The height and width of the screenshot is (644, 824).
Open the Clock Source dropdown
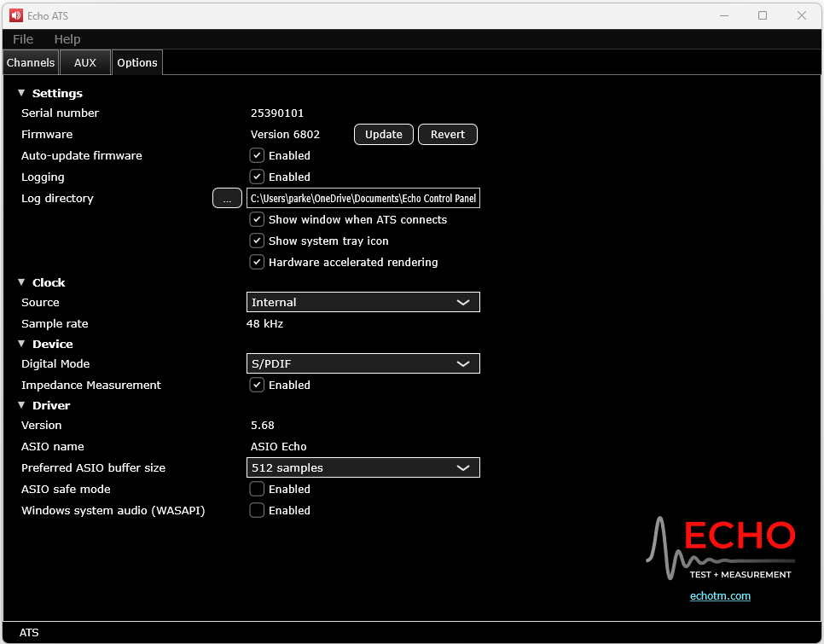click(x=363, y=302)
